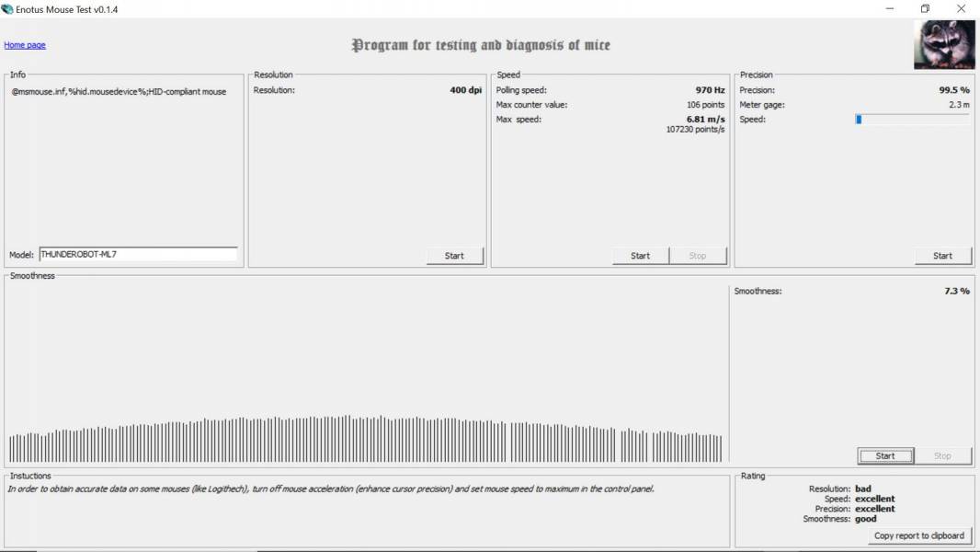Image resolution: width=980 pixels, height=552 pixels.
Task: Click the 106 points max counter value
Action: (x=706, y=105)
